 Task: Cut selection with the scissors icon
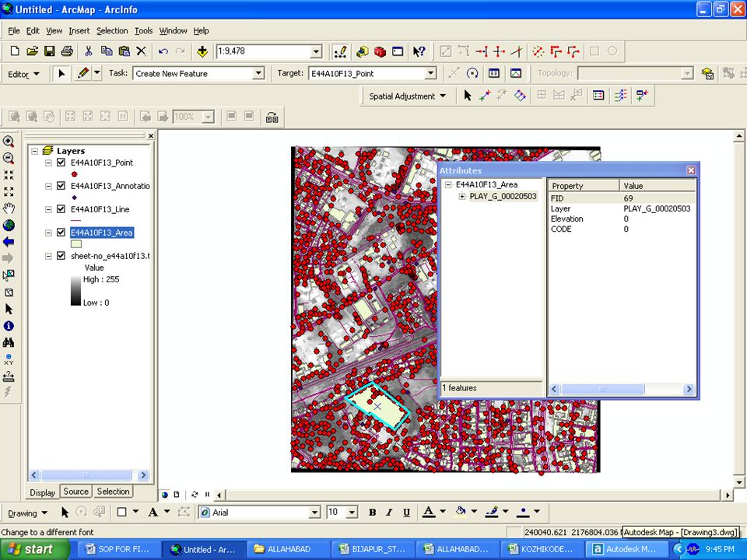pyautogui.click(x=88, y=51)
